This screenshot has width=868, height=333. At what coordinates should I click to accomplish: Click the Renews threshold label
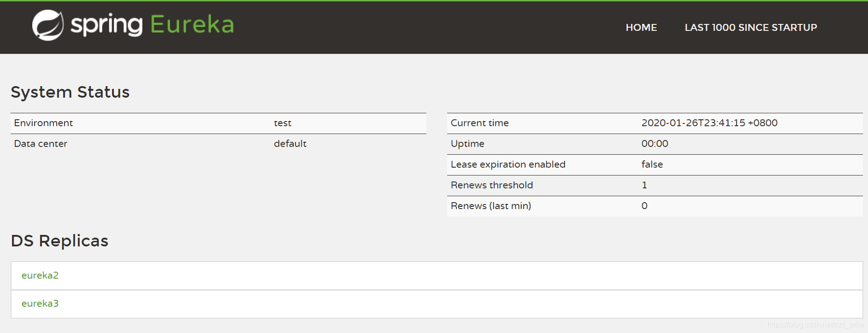[491, 185]
